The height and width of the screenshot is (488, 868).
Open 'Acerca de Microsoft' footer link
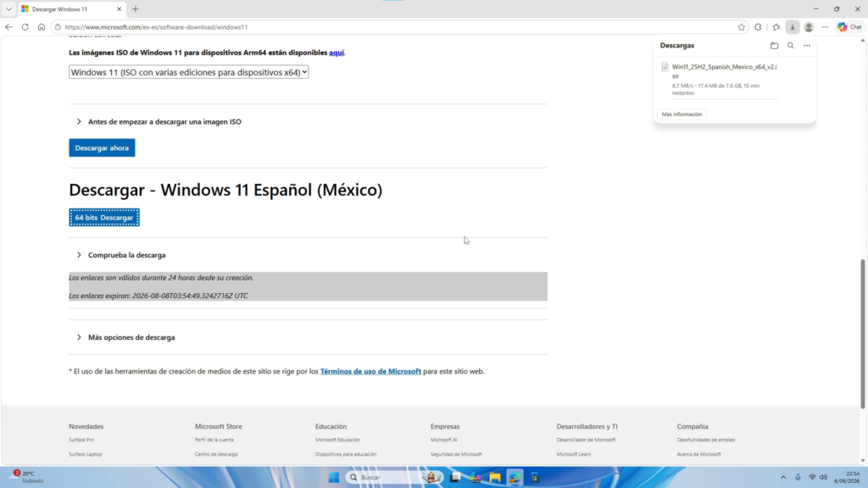tap(698, 454)
